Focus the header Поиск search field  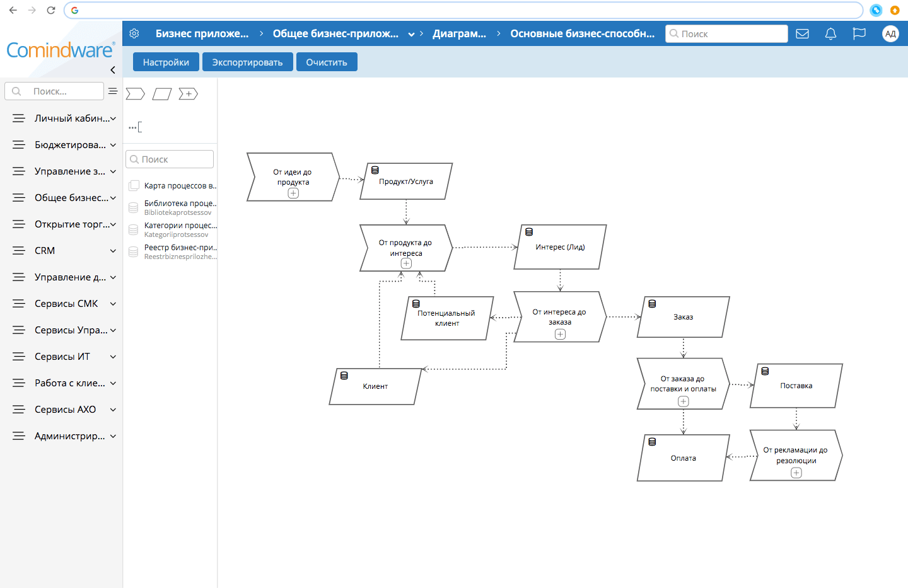726,34
